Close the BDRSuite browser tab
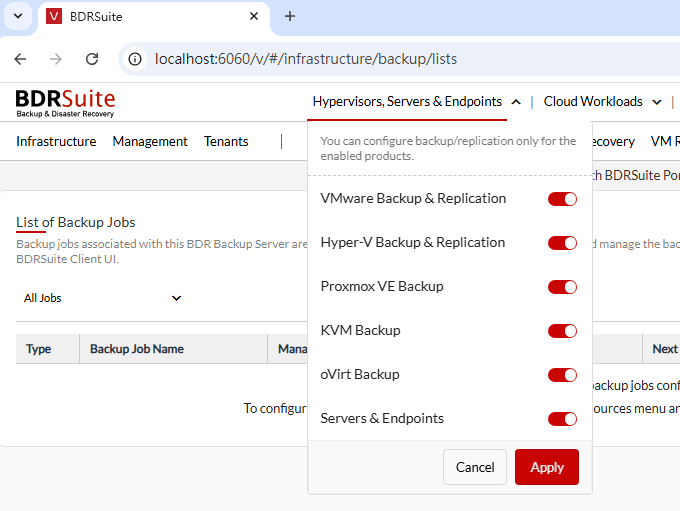Image resolution: width=680 pixels, height=511 pixels. tap(254, 16)
